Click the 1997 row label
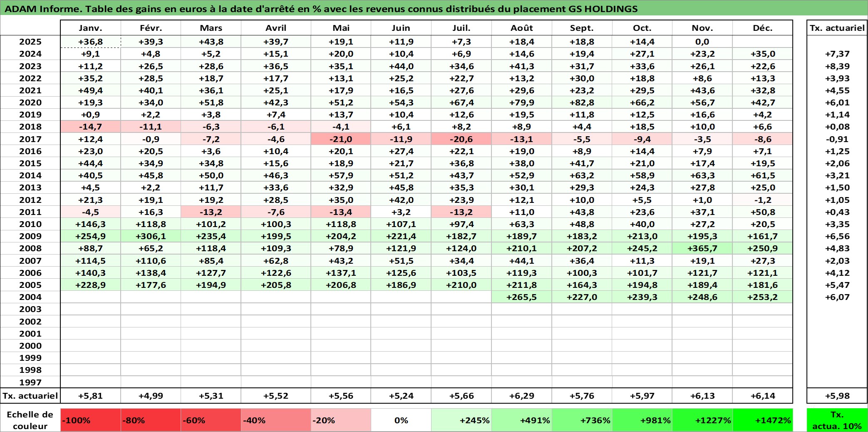 [x=30, y=382]
